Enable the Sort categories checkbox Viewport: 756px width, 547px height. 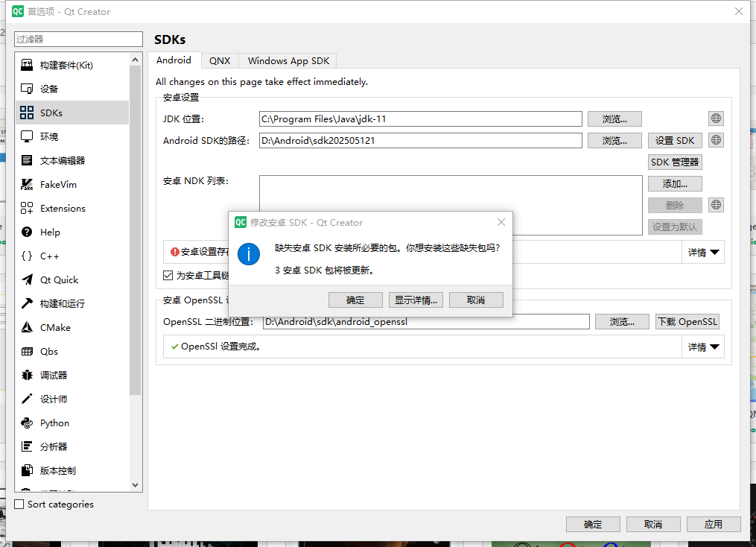(19, 504)
